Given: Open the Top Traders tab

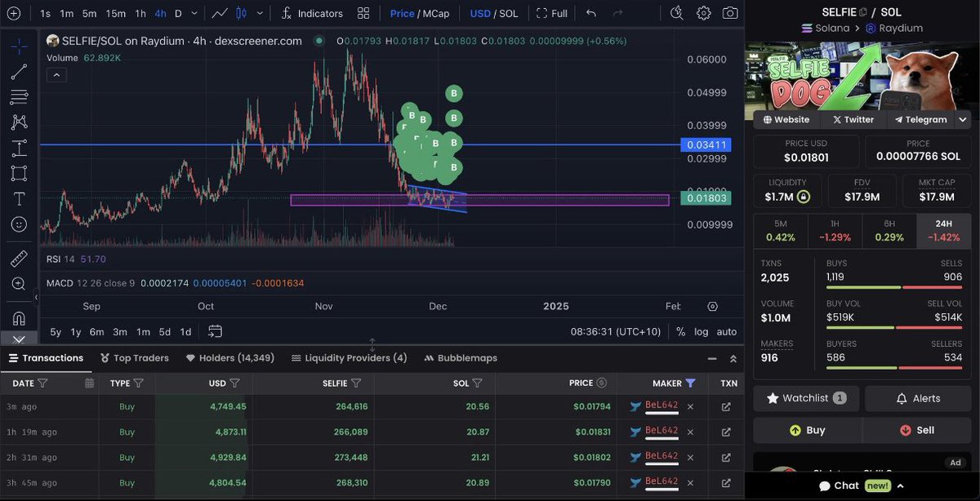Looking at the screenshot, I should [135, 358].
